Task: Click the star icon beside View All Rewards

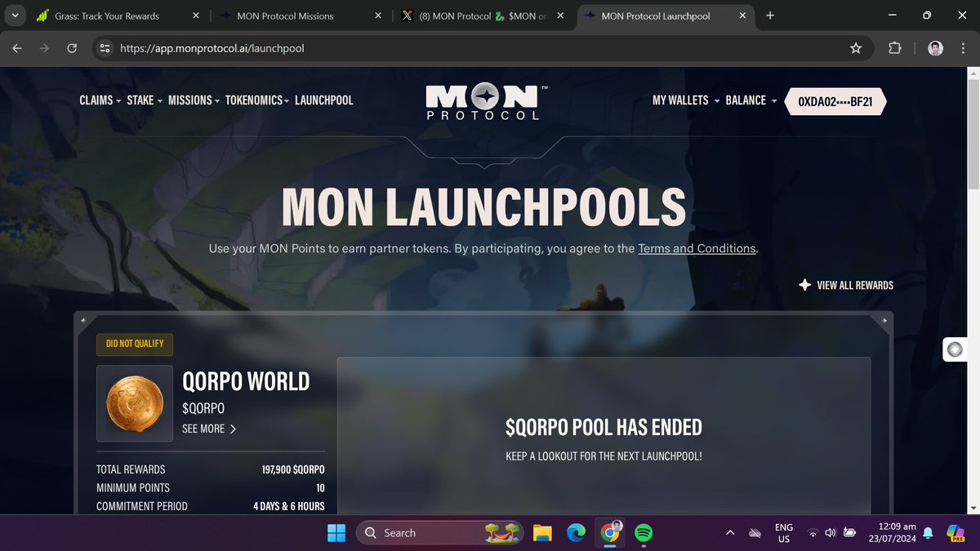Action: pyautogui.click(x=804, y=285)
